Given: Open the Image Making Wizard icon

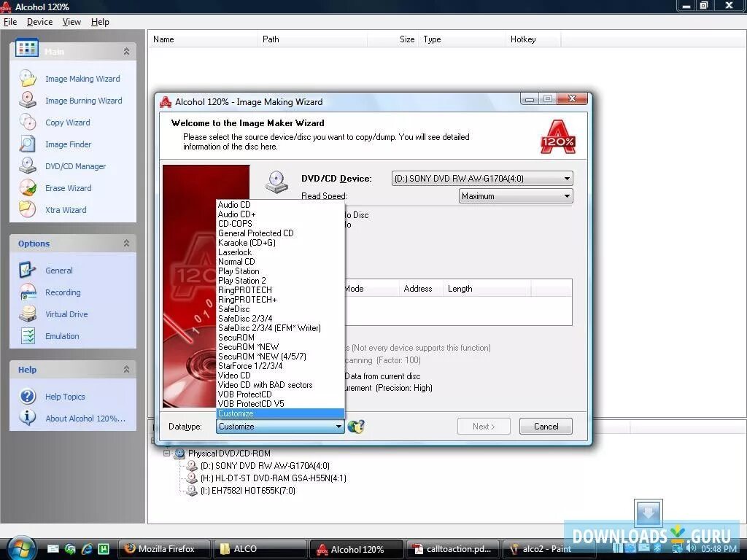Looking at the screenshot, I should click(28, 78).
